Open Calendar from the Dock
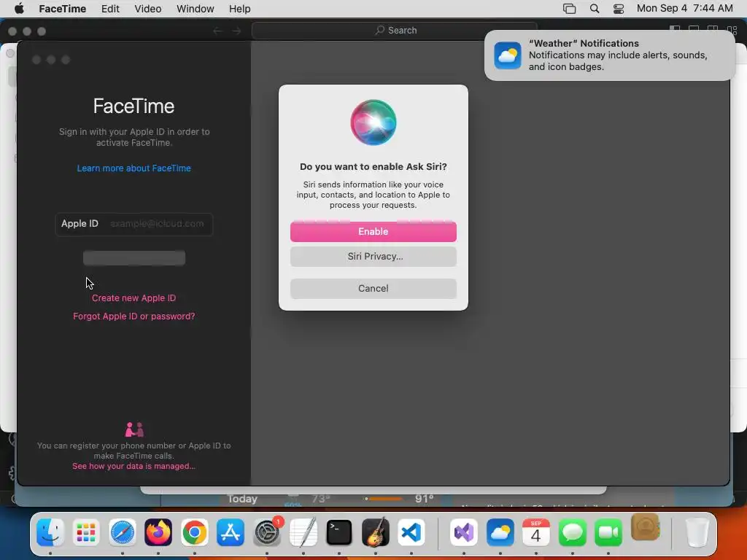The height and width of the screenshot is (560, 747). [x=536, y=532]
